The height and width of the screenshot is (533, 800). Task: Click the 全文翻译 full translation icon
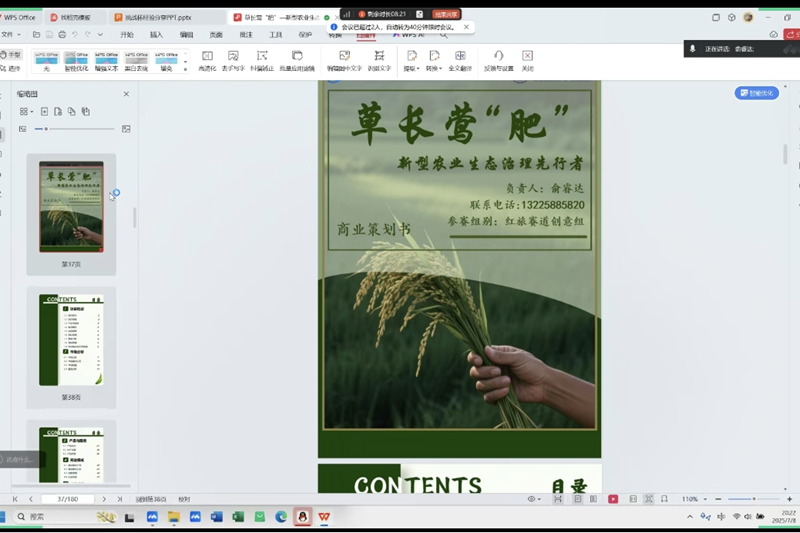460,60
